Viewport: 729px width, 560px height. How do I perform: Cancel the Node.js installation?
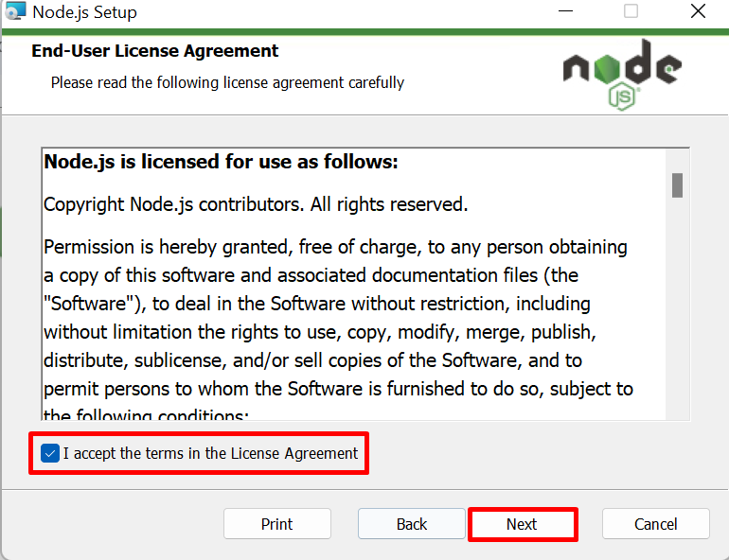coord(655,524)
